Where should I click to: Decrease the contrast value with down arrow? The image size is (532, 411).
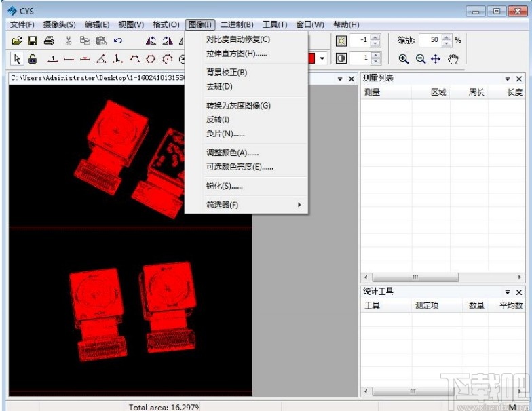click(x=375, y=61)
